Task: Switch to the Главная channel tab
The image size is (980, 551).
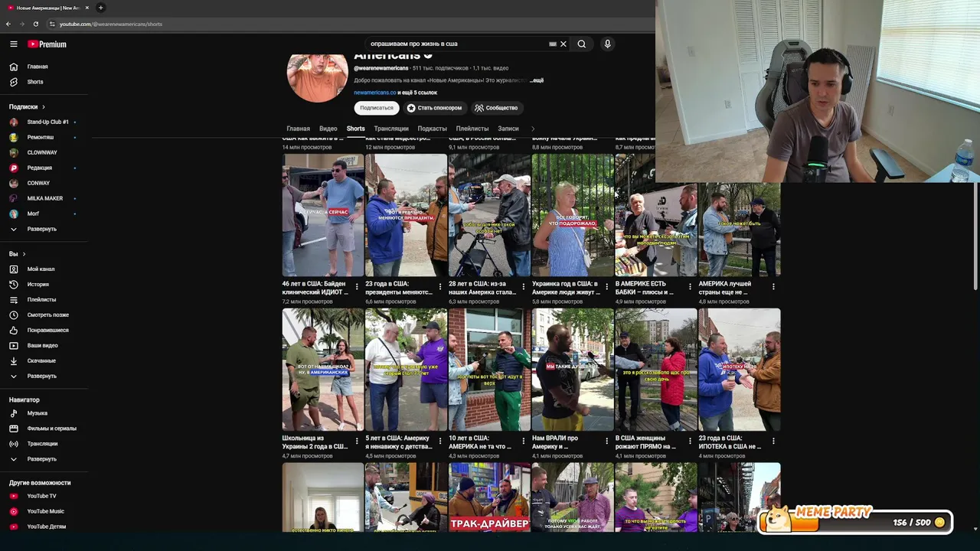Action: tap(298, 129)
